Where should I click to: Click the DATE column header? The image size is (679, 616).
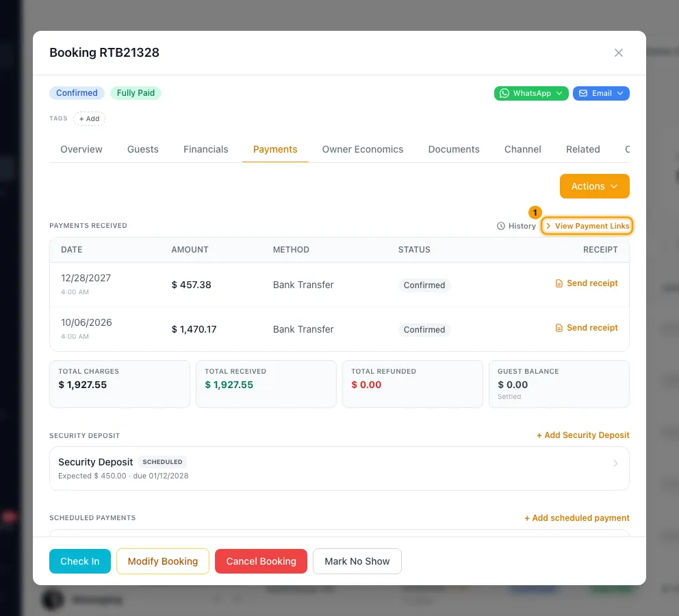coord(71,250)
